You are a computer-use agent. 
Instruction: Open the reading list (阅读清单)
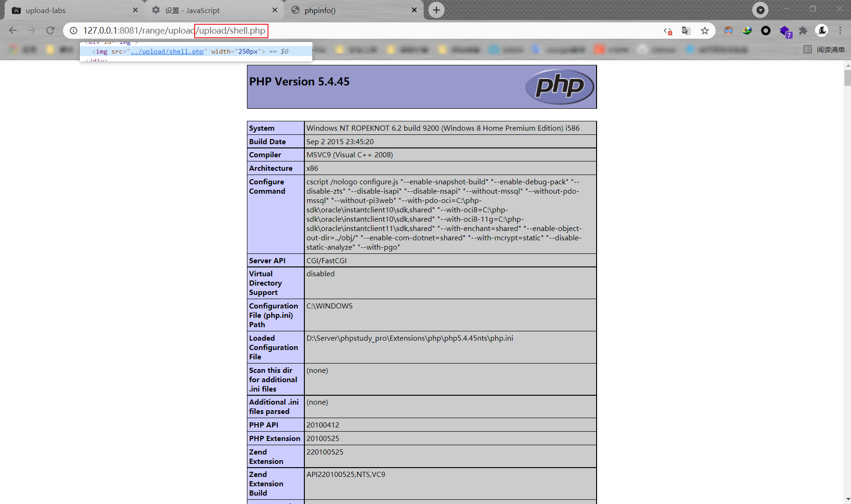click(824, 49)
